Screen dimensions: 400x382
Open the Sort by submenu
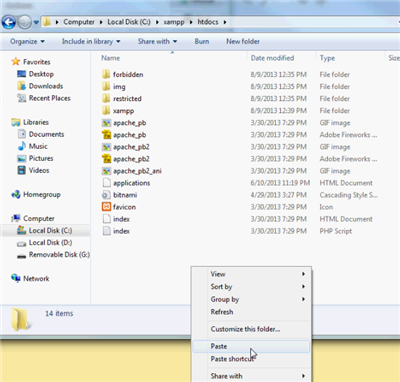pos(251,287)
